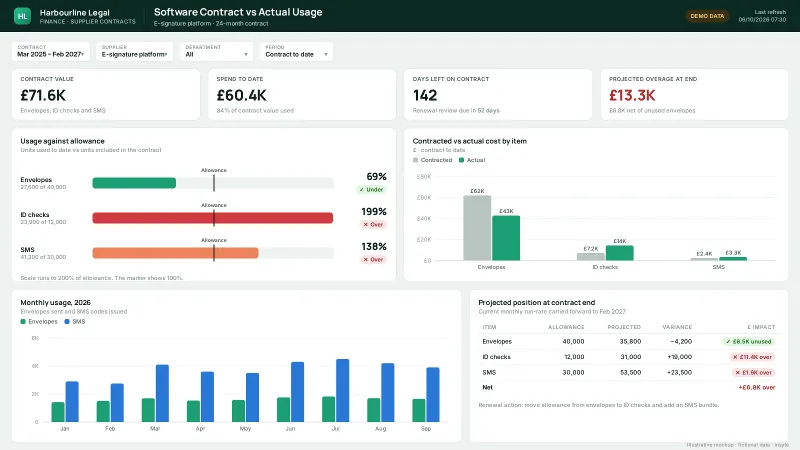800x450 pixels.
Task: Click the 138% SMS usage figure
Action: point(374,246)
